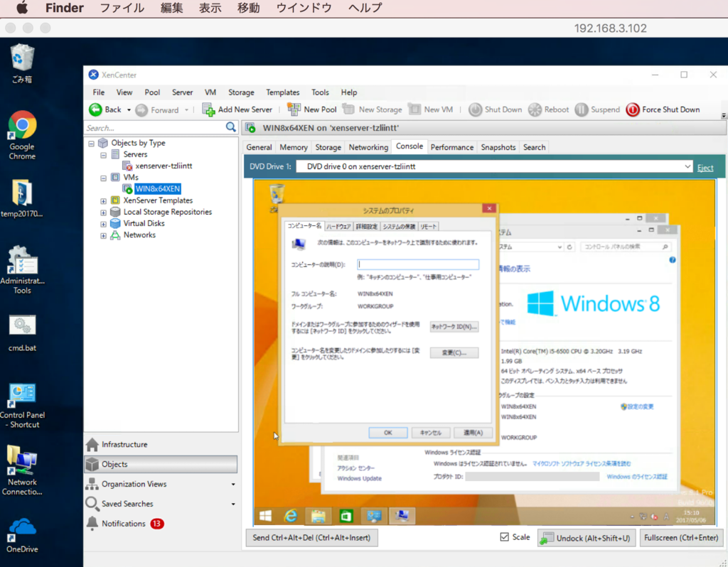
Task: Click the XenCenter search field
Action: coord(155,128)
